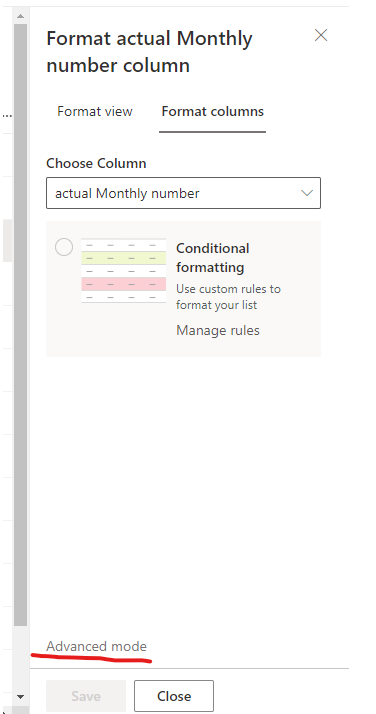Select the Conditional formatting radio button
The image size is (376, 714).
[64, 247]
